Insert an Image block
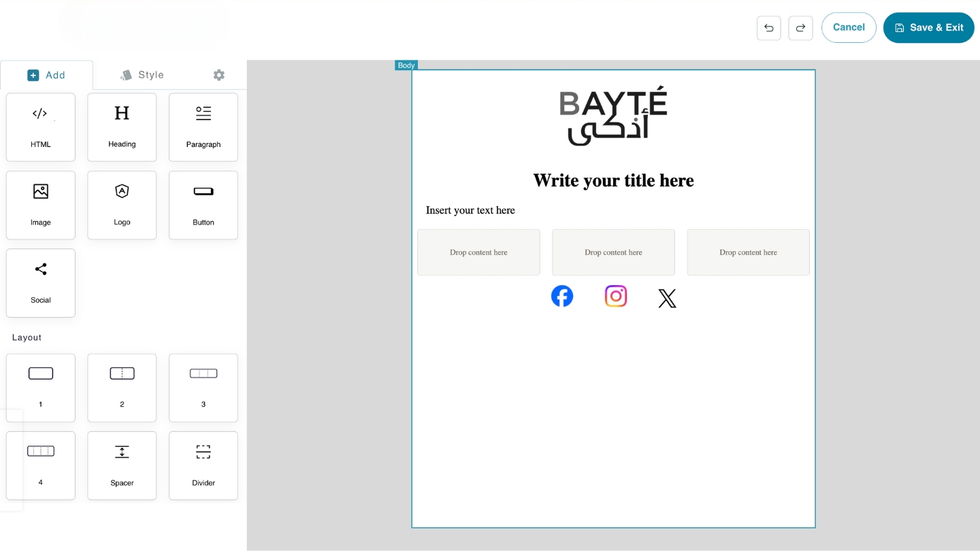This screenshot has height=551, width=980. click(41, 205)
